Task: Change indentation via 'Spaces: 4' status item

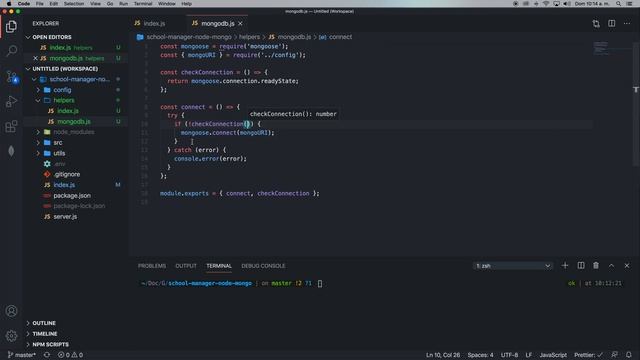Action: (480, 355)
